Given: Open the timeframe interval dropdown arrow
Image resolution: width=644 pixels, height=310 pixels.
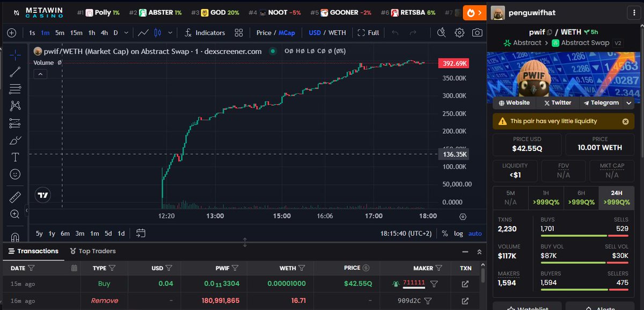Looking at the screenshot, I should pos(126,33).
